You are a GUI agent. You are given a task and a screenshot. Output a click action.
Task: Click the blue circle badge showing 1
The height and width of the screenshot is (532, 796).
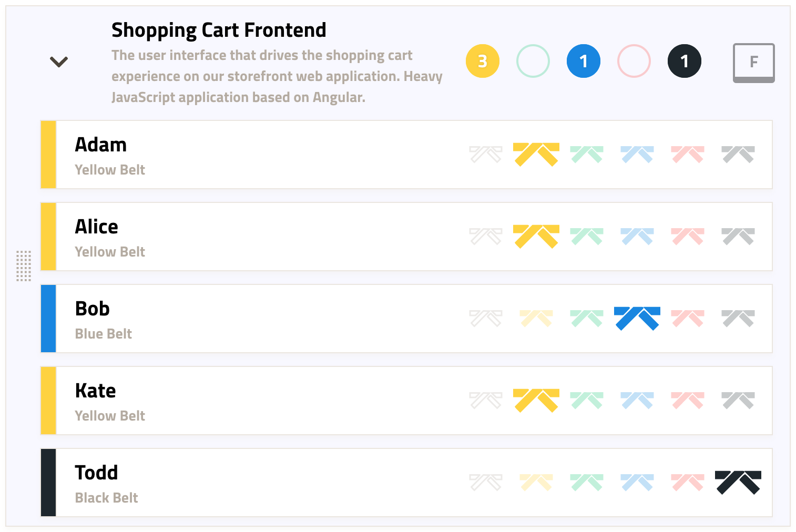[583, 62]
